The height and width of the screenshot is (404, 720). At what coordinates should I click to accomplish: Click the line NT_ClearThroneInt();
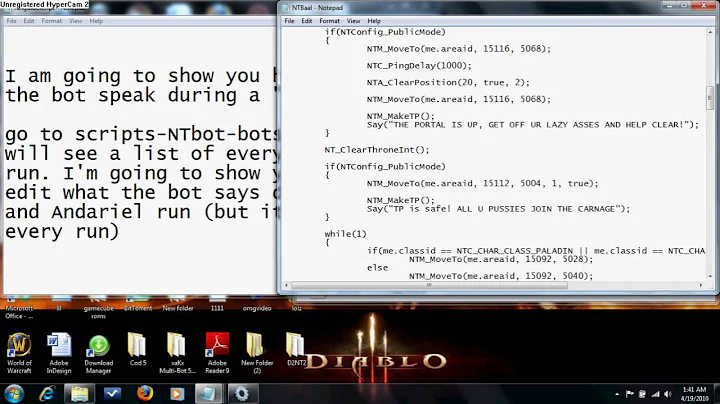(x=377, y=150)
